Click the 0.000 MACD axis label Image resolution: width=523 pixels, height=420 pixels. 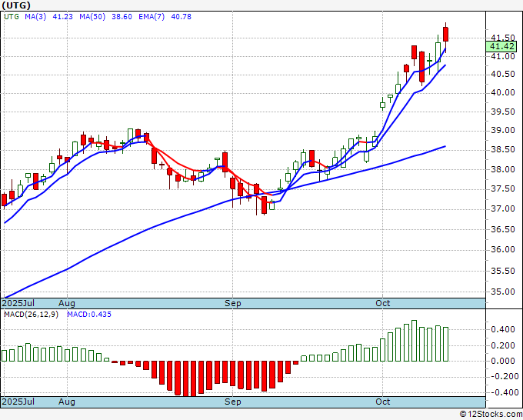[x=503, y=361]
